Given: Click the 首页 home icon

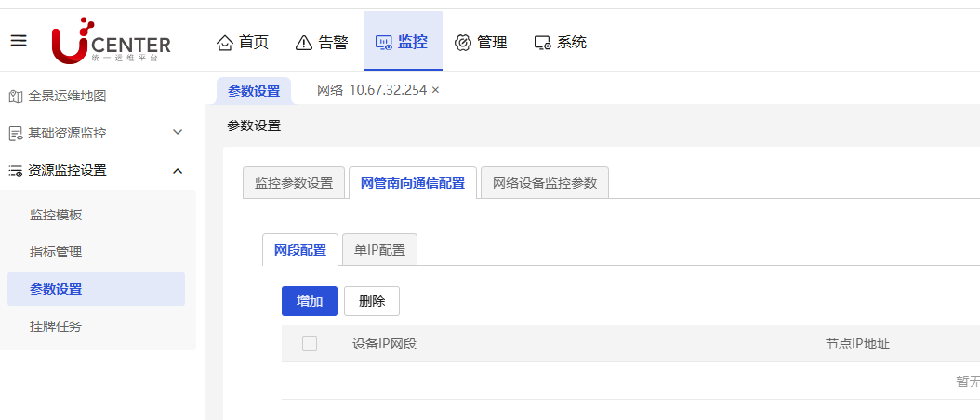Looking at the screenshot, I should [224, 42].
